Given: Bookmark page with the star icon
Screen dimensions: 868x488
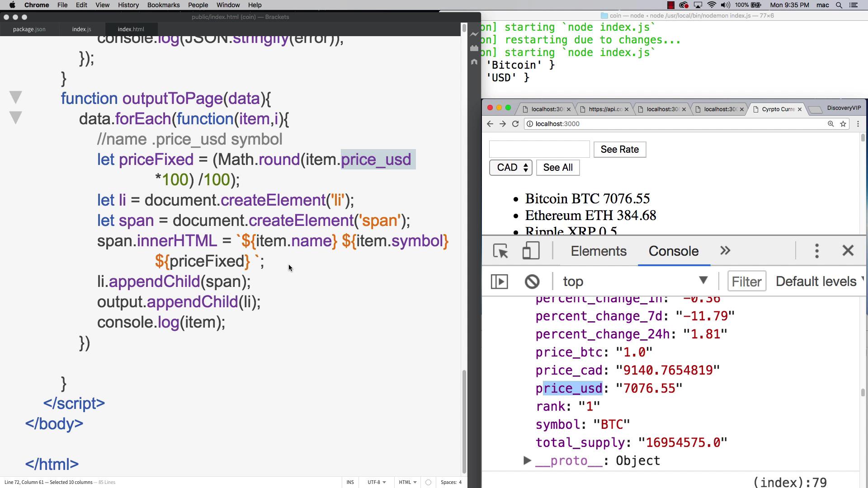Looking at the screenshot, I should pyautogui.click(x=843, y=124).
